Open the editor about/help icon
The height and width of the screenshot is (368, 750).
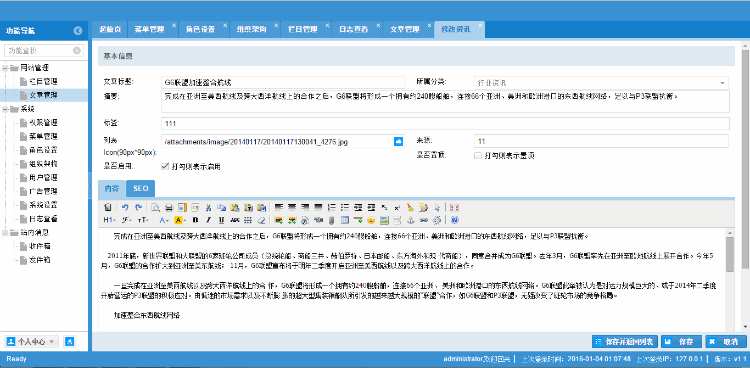(x=455, y=220)
